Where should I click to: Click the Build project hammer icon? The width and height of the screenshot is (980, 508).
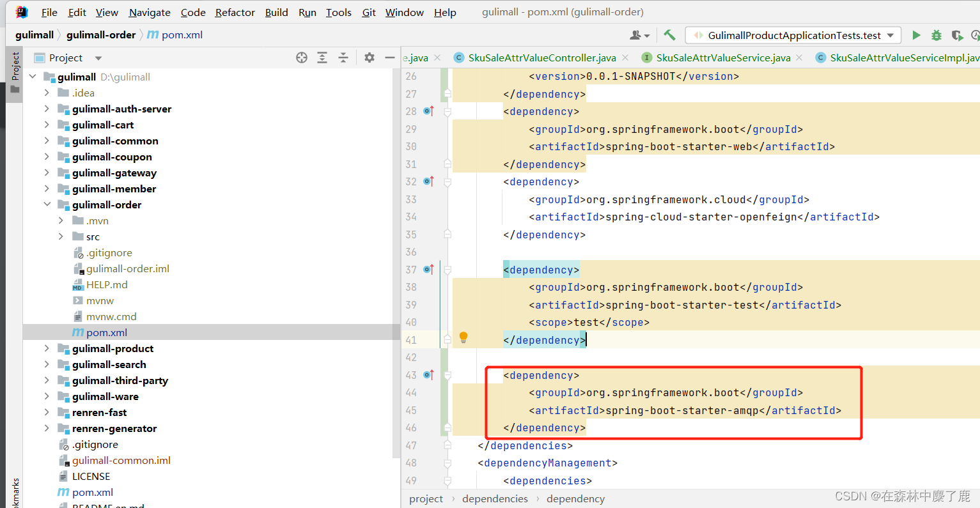point(669,35)
